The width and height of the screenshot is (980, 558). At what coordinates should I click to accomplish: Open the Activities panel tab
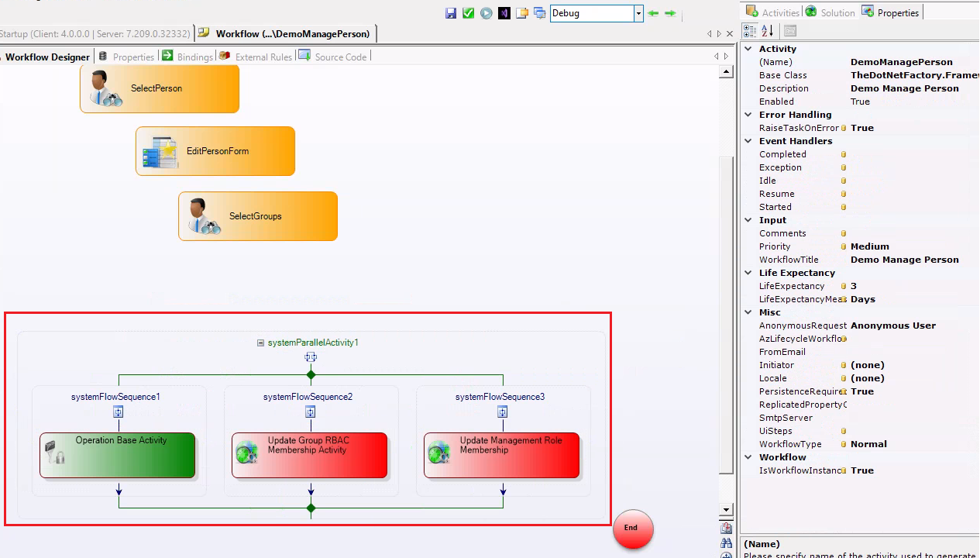point(772,12)
